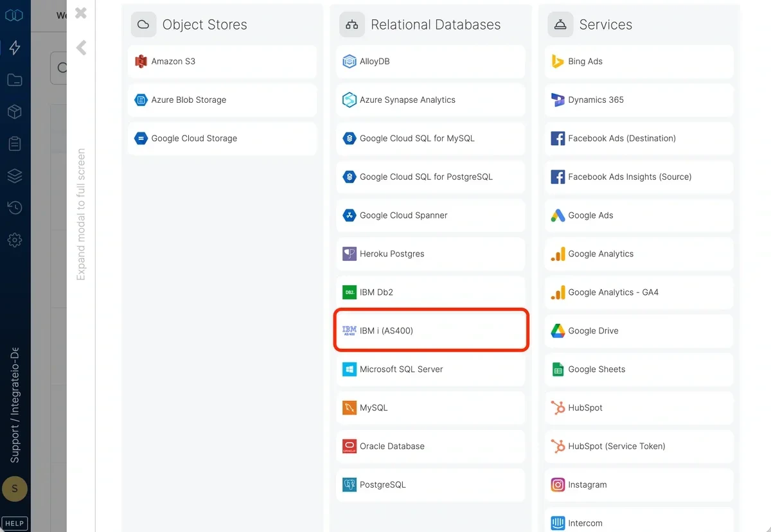Select Google Cloud SQL for MySQL

coord(430,139)
